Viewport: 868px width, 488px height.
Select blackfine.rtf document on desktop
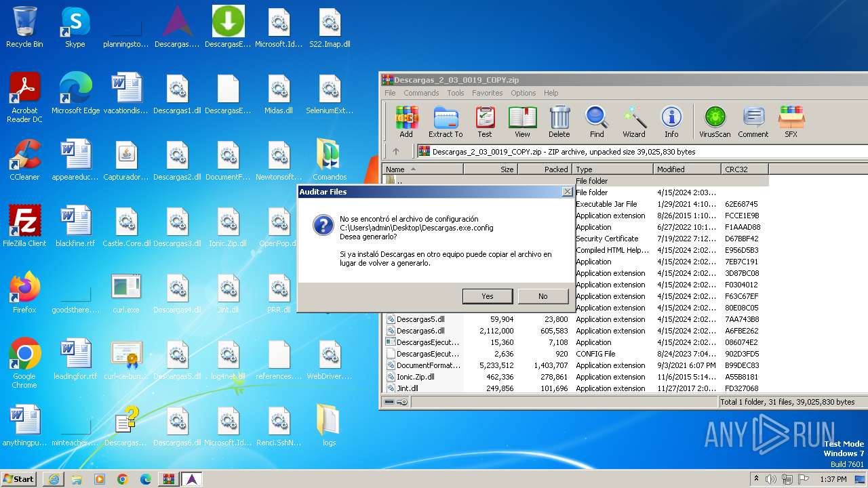(x=75, y=226)
